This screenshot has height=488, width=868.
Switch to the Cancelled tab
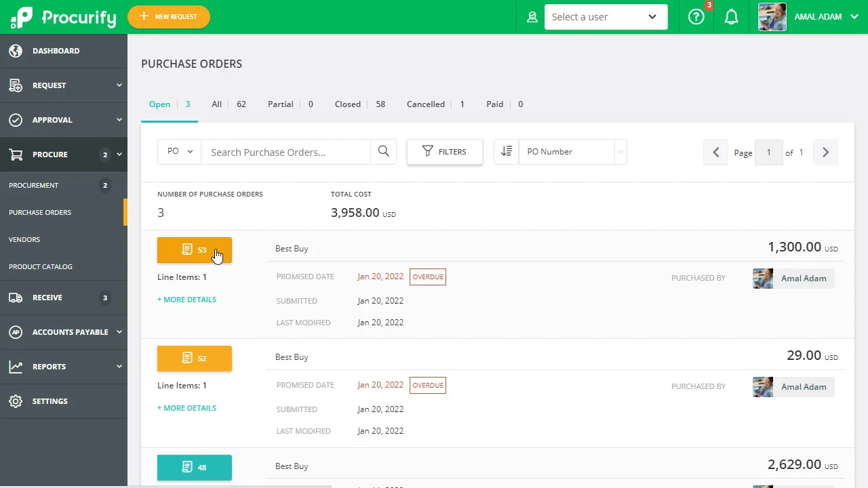435,104
